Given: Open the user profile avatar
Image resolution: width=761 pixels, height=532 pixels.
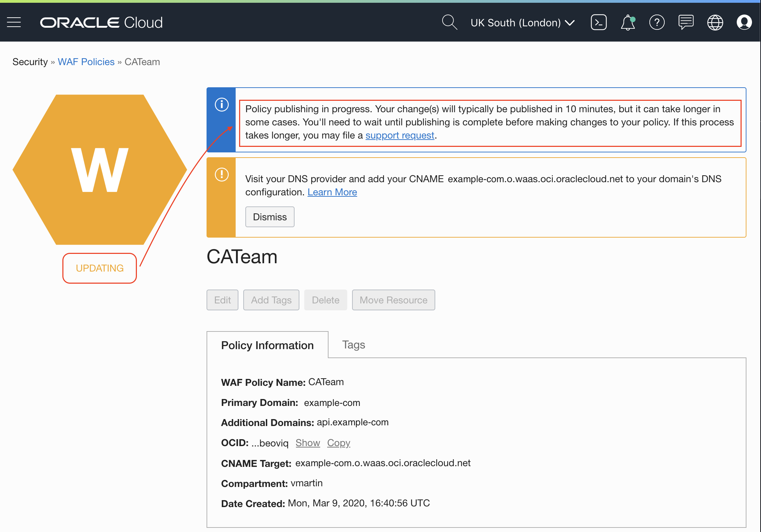Looking at the screenshot, I should tap(744, 23).
